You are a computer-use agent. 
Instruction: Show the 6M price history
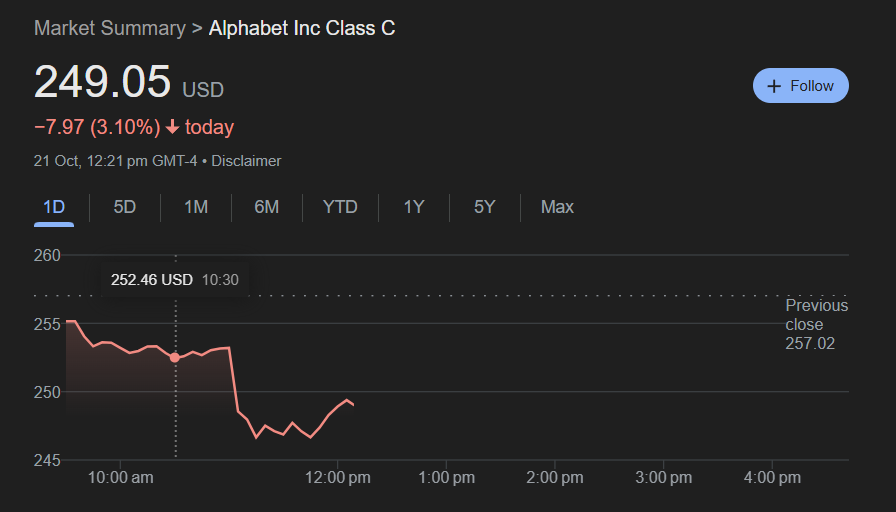[267, 207]
